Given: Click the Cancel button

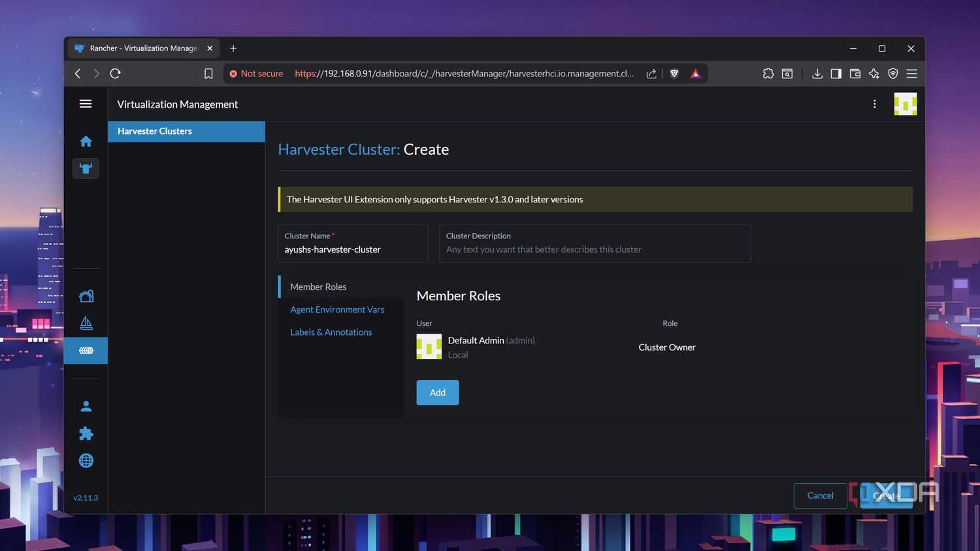Looking at the screenshot, I should click(821, 496).
